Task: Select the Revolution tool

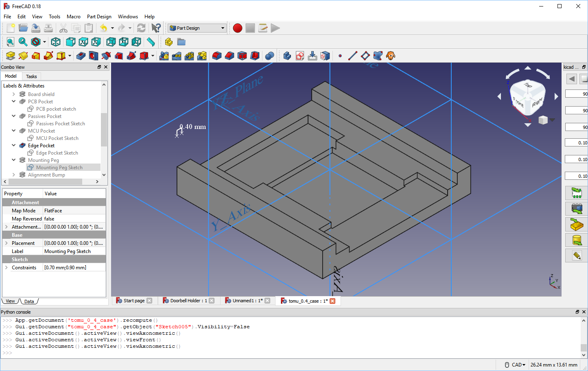Action: (x=23, y=56)
